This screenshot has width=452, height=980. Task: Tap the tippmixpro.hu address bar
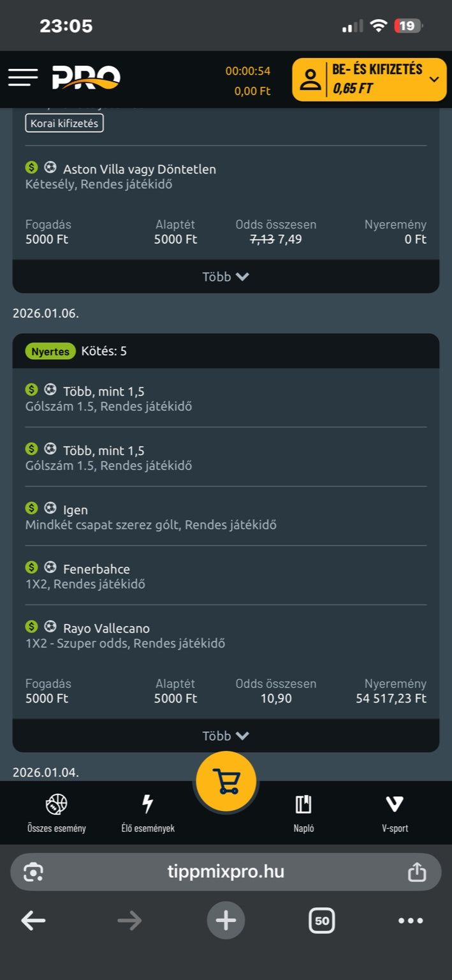(x=226, y=872)
